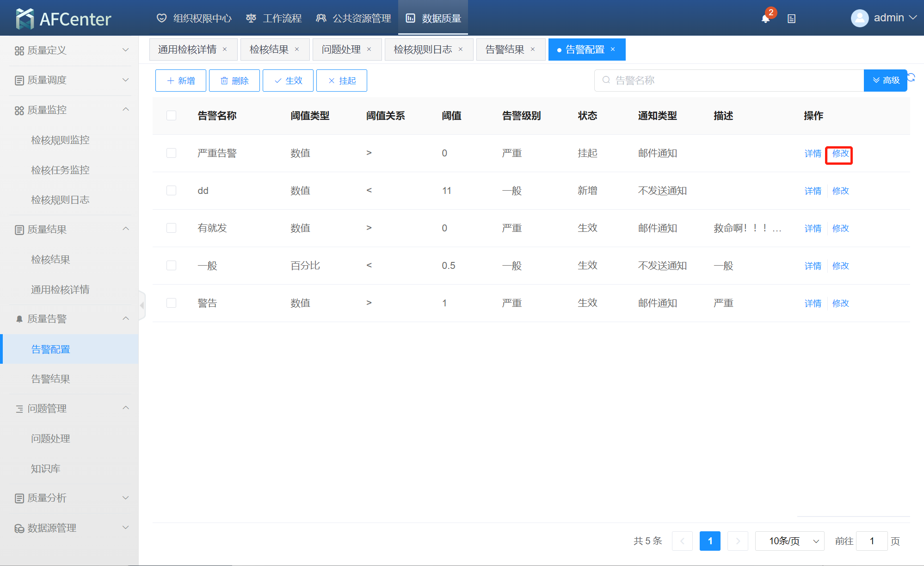Close the 通用检核详情 tab via its x icon
The image size is (924, 566).
225,50
